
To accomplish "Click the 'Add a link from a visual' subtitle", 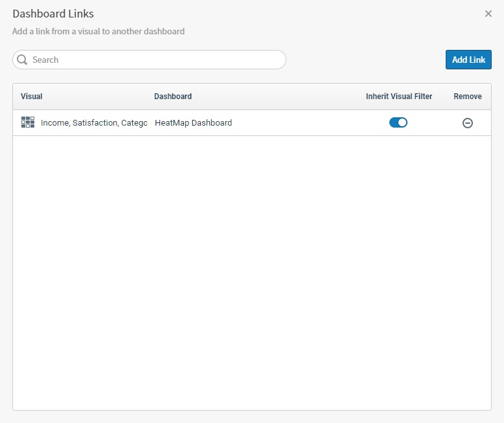I will click(x=98, y=31).
